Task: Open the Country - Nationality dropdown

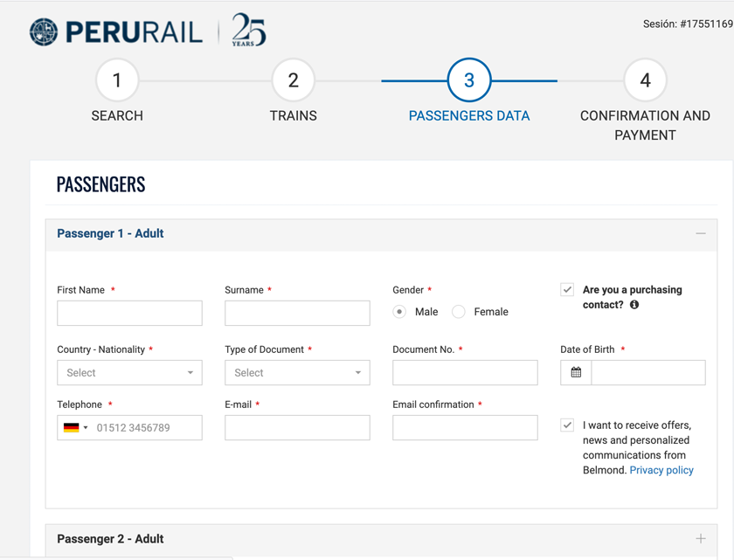Action: point(129,373)
